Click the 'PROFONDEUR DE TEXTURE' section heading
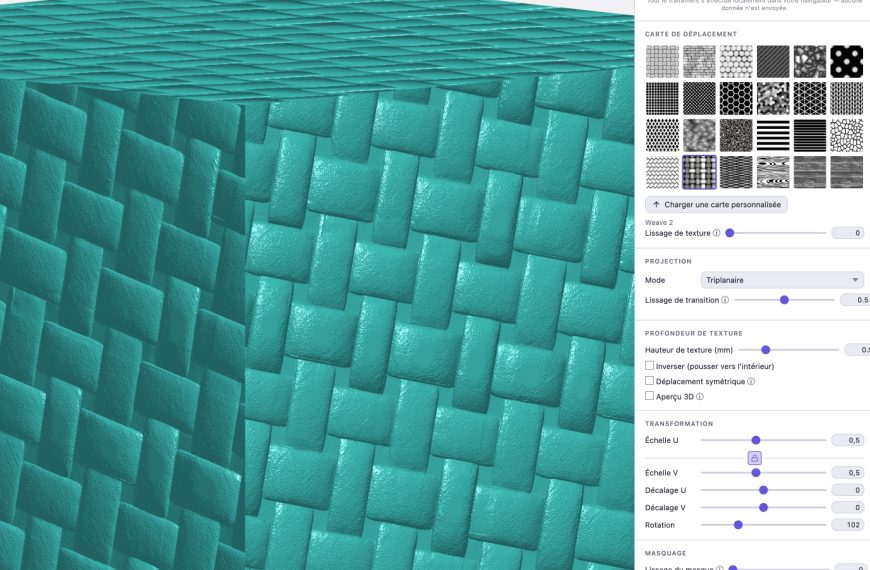Viewport: 870px width, 570px height. pos(694,333)
